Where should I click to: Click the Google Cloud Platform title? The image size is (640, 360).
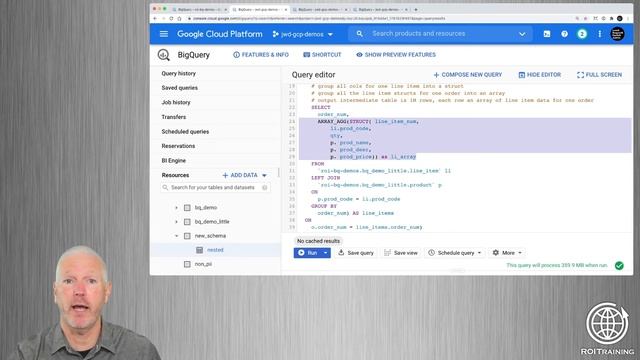(220, 34)
